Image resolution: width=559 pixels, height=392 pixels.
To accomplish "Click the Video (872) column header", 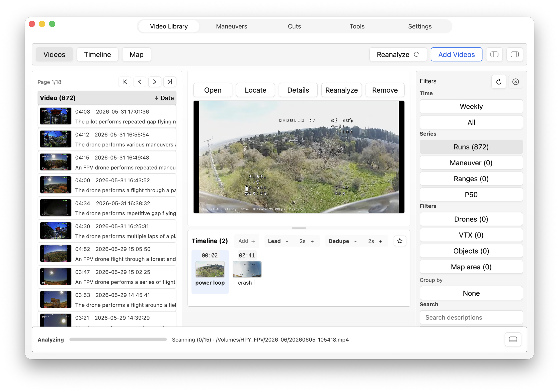I will tap(58, 98).
